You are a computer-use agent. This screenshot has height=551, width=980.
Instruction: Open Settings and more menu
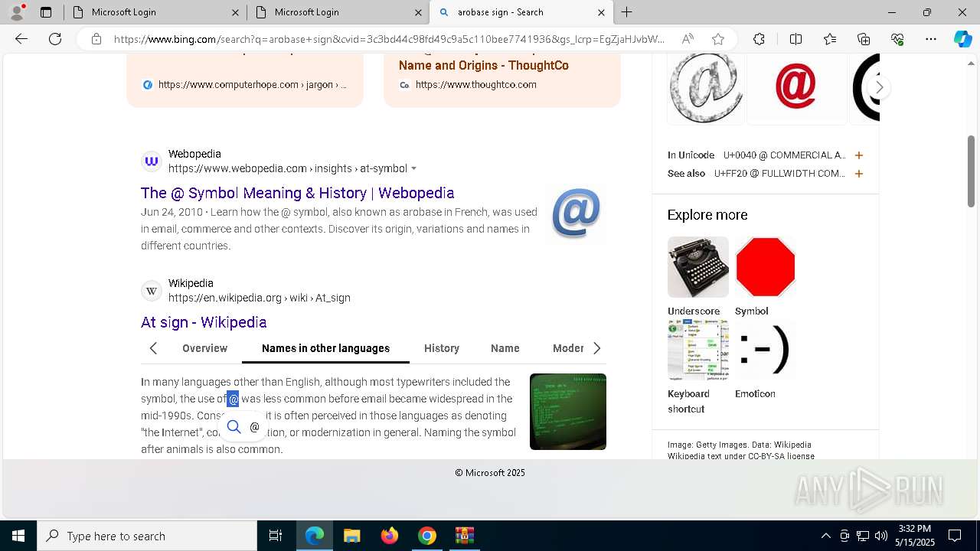(931, 39)
